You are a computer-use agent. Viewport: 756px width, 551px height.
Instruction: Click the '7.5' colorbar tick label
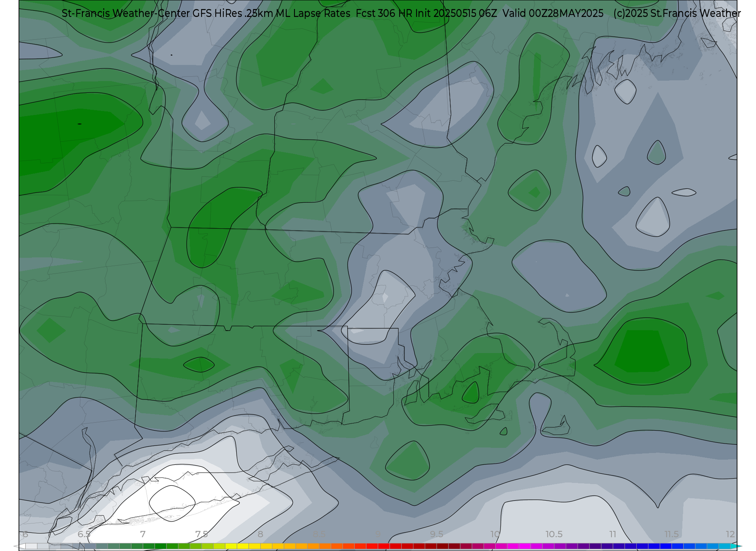pyautogui.click(x=202, y=534)
